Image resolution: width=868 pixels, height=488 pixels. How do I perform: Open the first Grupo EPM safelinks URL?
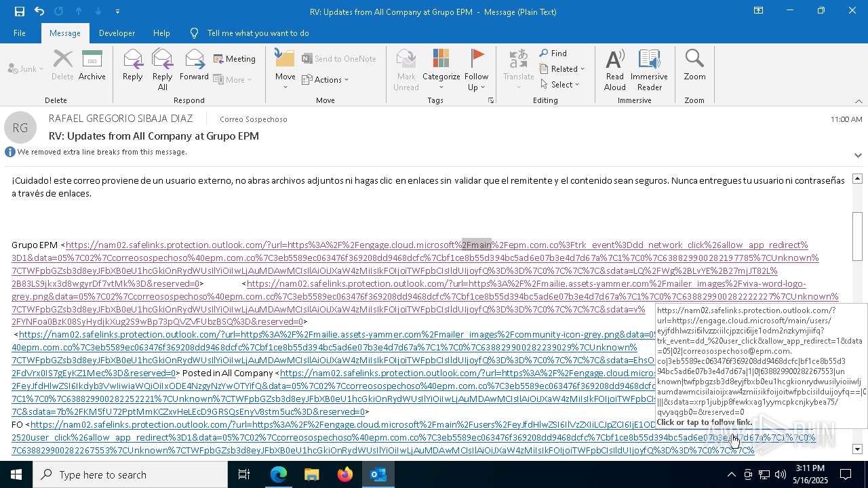pyautogui.click(x=415, y=264)
